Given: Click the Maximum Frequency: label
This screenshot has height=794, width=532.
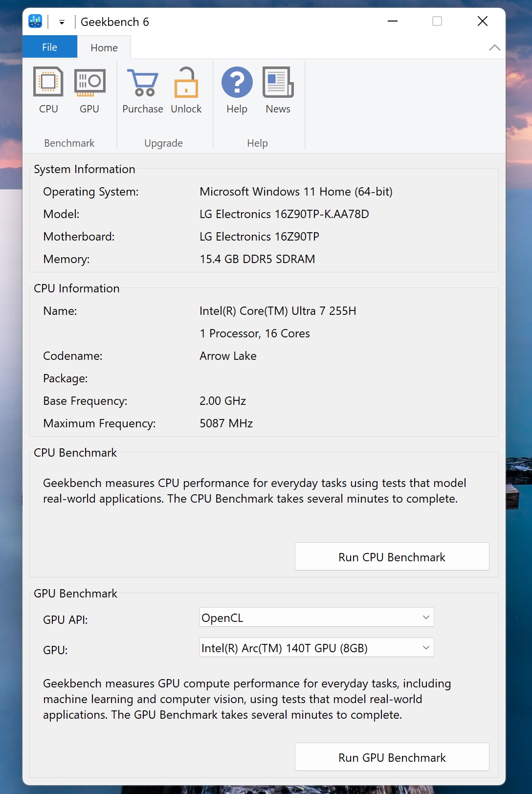Looking at the screenshot, I should click(x=99, y=423).
